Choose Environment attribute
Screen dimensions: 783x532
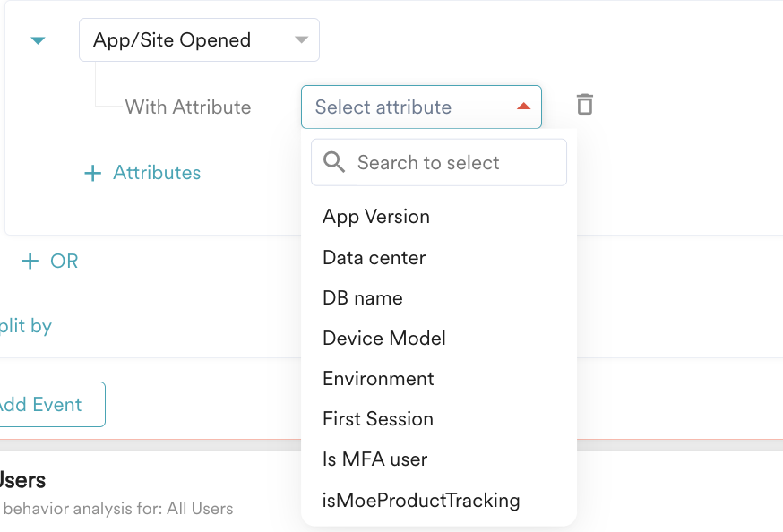tap(378, 379)
